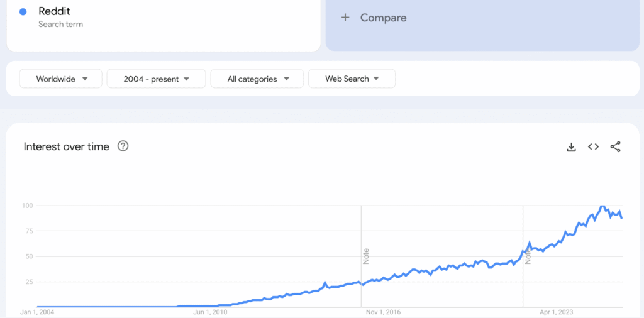644x318 pixels.
Task: Click the Compare text to add a term
Action: click(x=383, y=18)
